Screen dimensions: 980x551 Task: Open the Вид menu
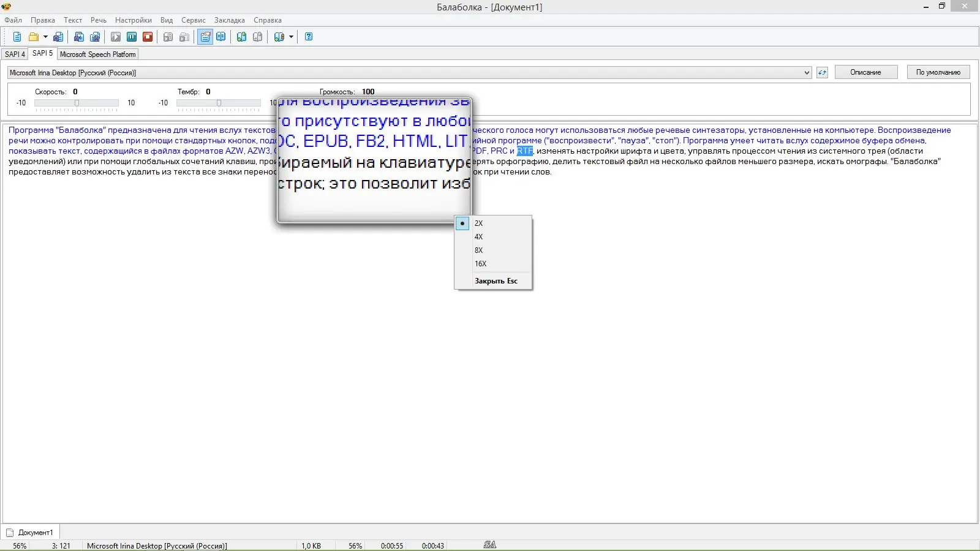[x=167, y=20]
